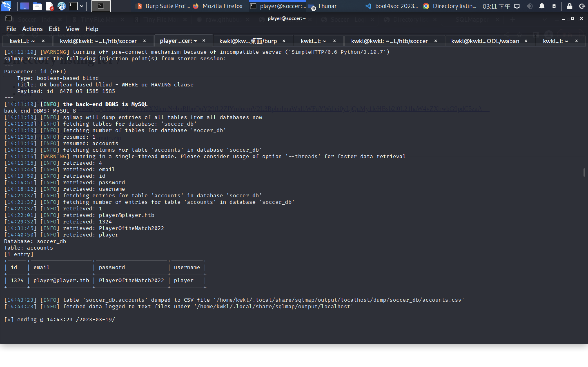Viewport: 588px width, 367px height.
Task: Open the Thunar taskbar window
Action: tap(323, 6)
